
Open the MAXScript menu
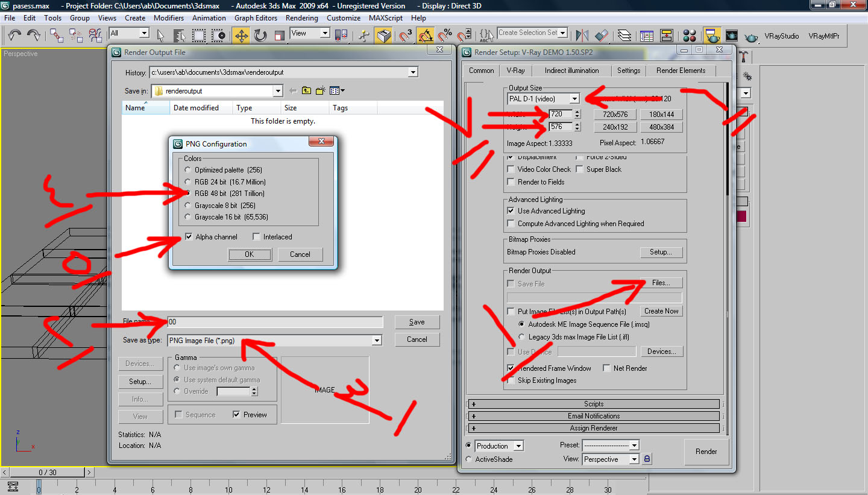tap(386, 18)
